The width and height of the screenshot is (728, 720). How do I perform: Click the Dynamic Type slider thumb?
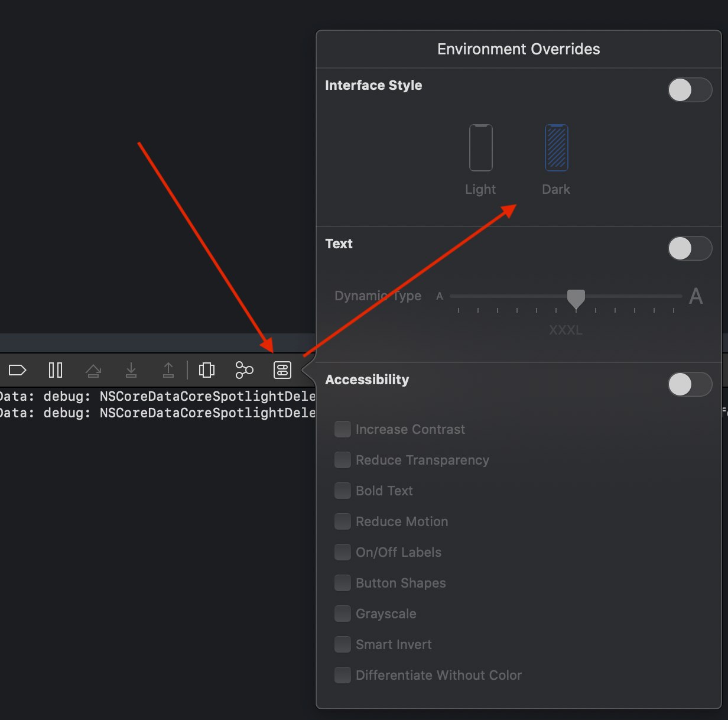[x=576, y=299]
